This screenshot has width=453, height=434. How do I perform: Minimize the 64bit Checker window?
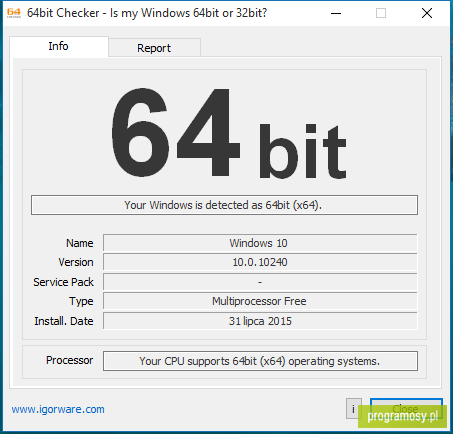pos(336,13)
